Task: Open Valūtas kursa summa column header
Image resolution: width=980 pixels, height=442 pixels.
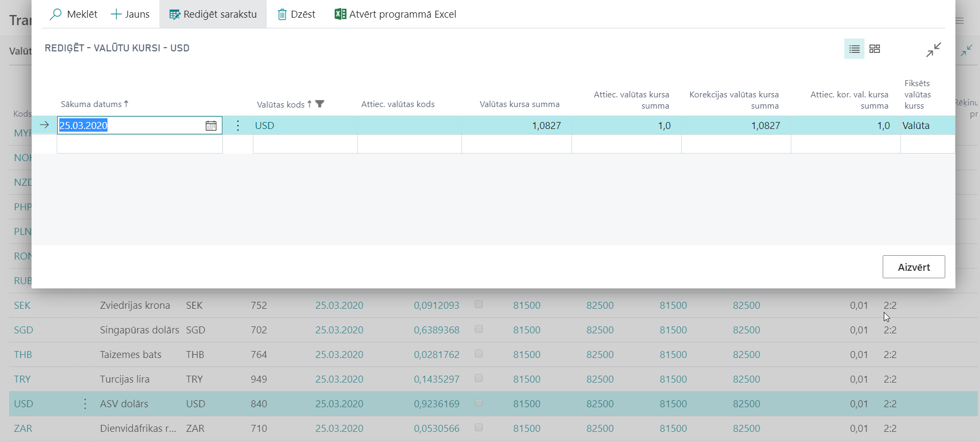Action: 519,104
